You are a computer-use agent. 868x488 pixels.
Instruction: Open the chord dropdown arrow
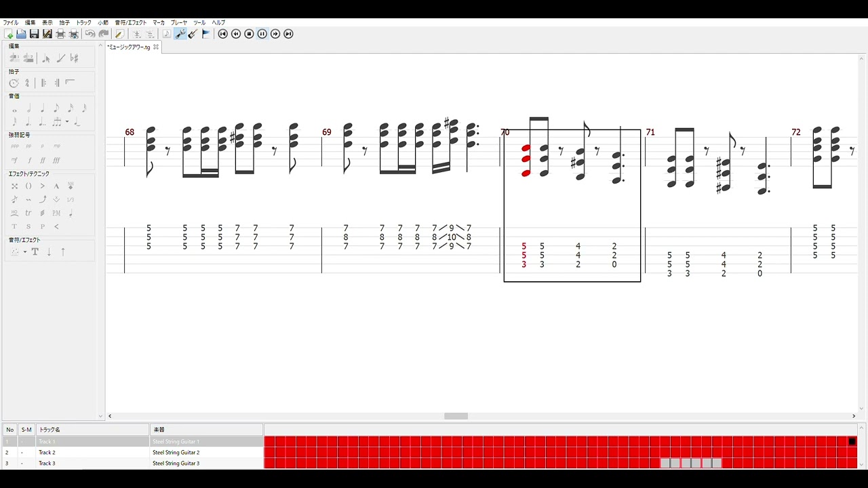(25, 251)
